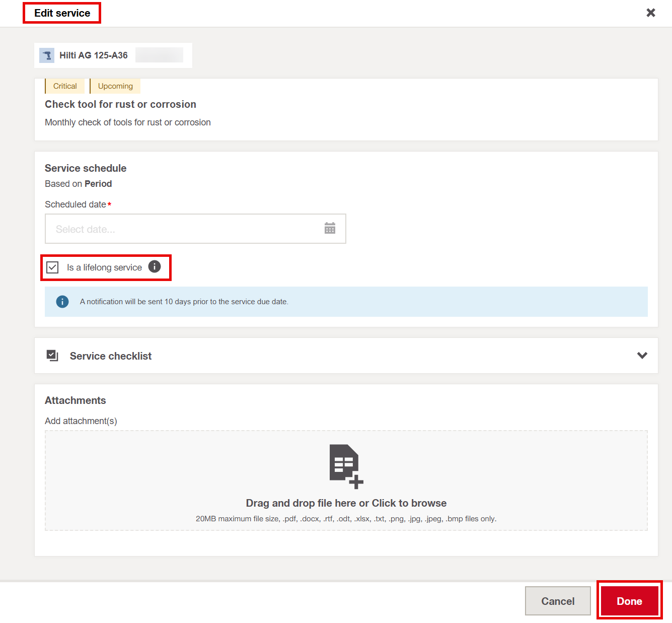Click the blue notification info icon
The image size is (672, 623).
click(x=62, y=302)
